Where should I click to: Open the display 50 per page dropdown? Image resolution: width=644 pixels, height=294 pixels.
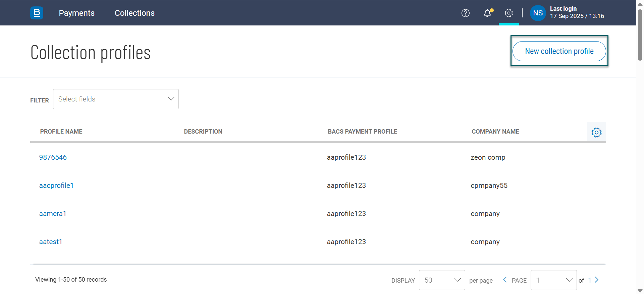442,280
